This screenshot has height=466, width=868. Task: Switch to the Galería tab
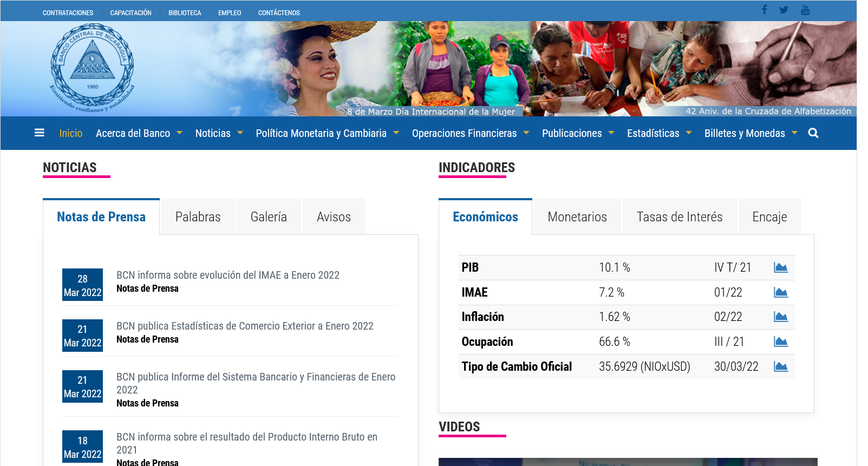click(x=269, y=217)
